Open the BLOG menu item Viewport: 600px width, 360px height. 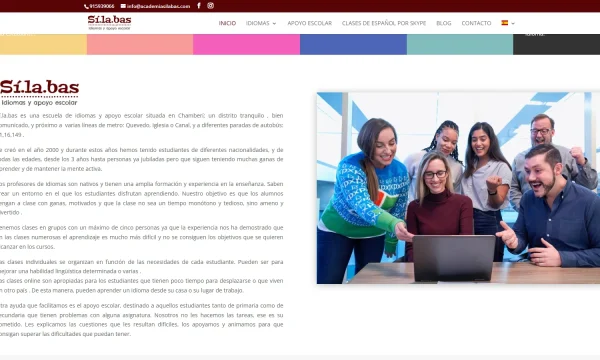pyautogui.click(x=444, y=23)
